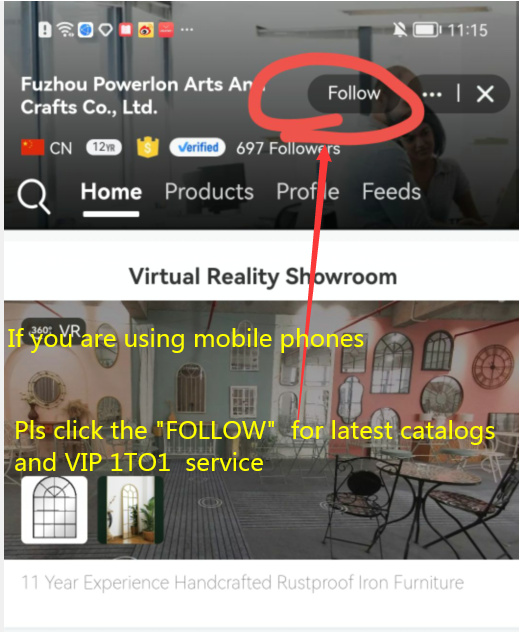Tap the 11 Year Experience Iron Furniture text
Image resolution: width=519 pixels, height=632 pixels.
click(x=243, y=582)
